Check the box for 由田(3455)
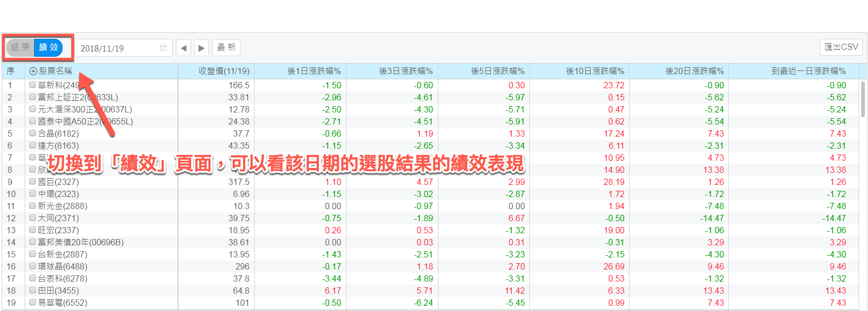Screen dimensions: 868x311 (x=33, y=291)
